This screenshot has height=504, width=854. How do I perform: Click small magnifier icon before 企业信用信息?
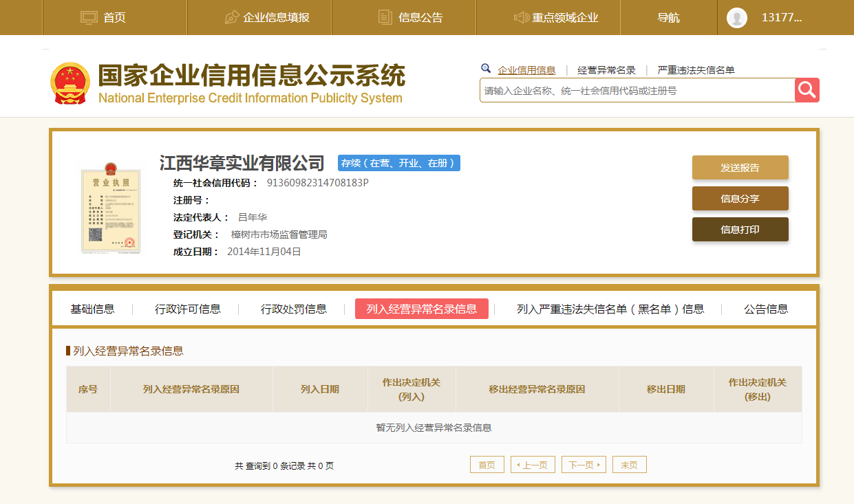point(486,69)
